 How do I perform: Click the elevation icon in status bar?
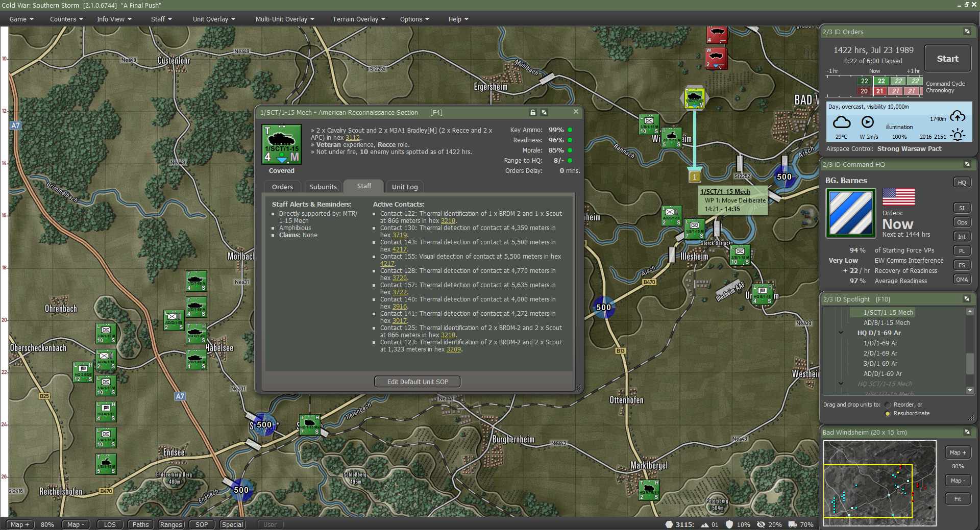click(x=705, y=524)
